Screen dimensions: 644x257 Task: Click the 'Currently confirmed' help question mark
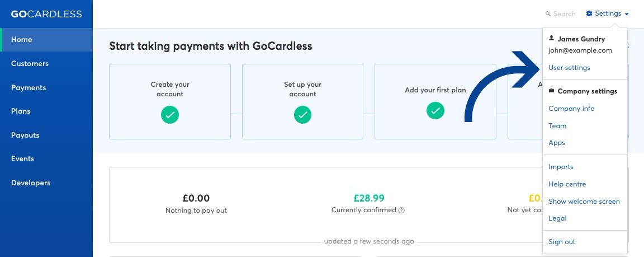coord(402,210)
